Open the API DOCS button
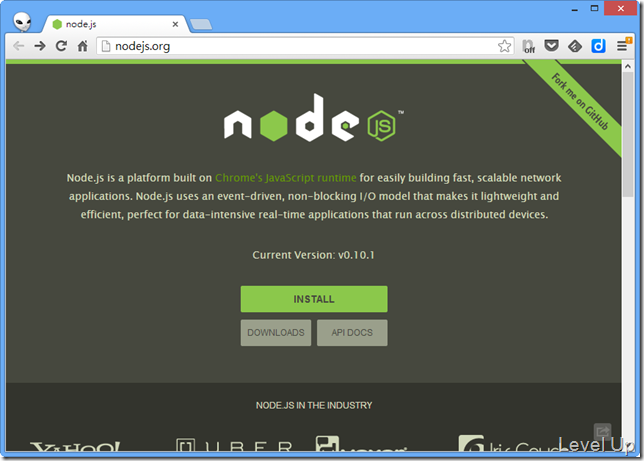The width and height of the screenshot is (644, 461). (x=352, y=333)
